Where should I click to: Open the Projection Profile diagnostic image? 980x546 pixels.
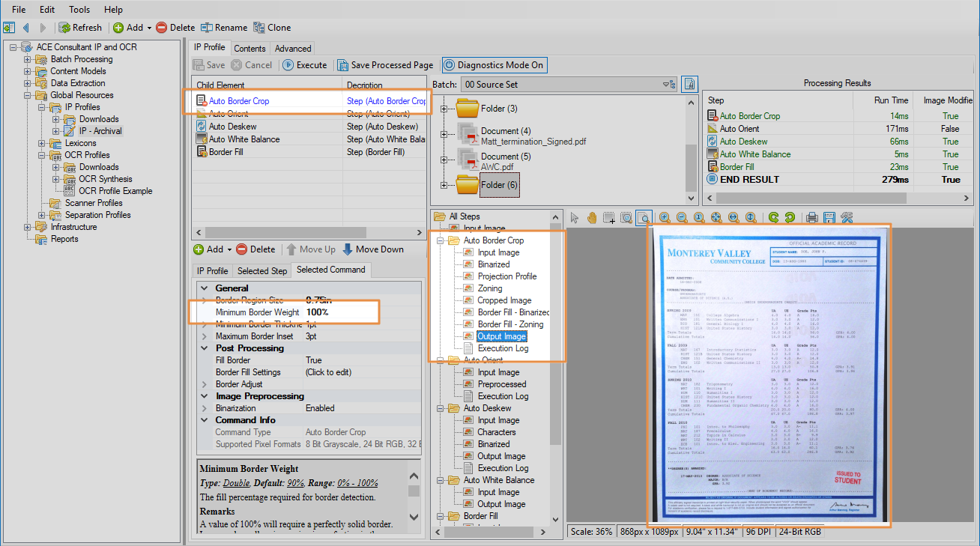[507, 276]
